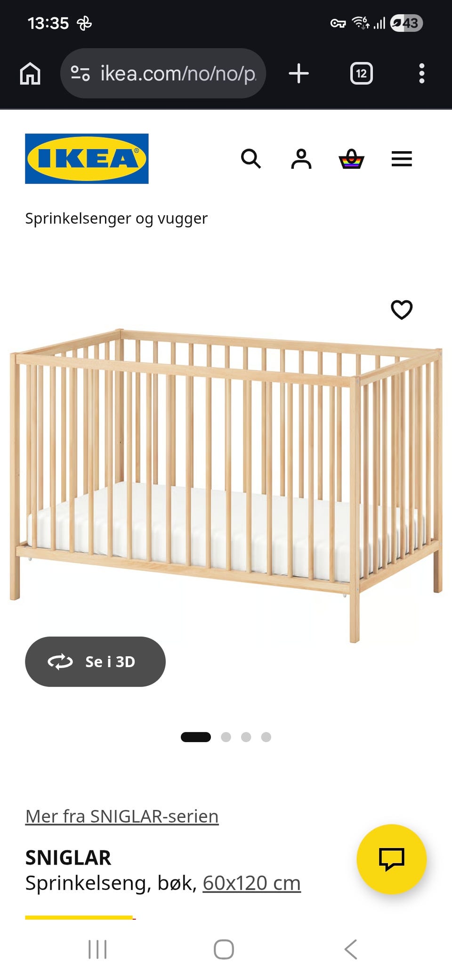Click the IKEA logo

click(87, 159)
